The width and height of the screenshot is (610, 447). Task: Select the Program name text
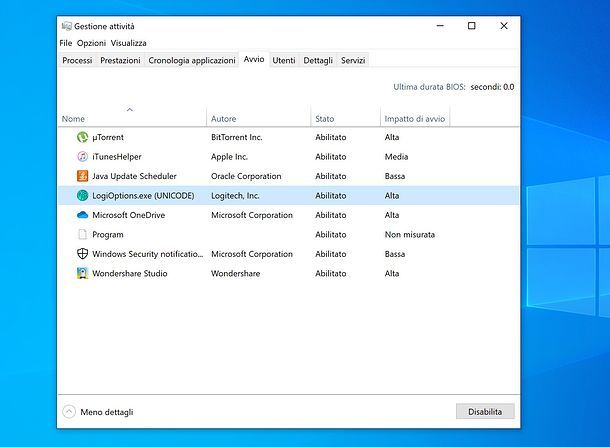click(x=108, y=235)
